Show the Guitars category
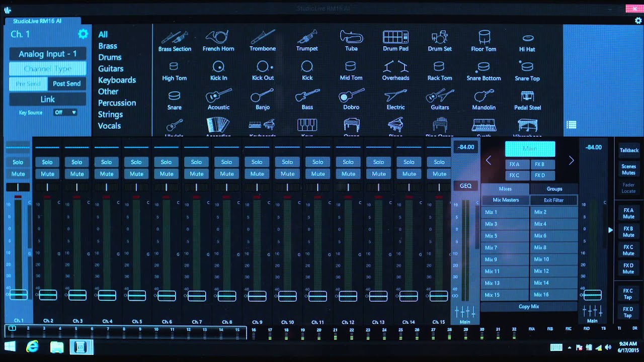Viewport: 644px width, 362px height. 111,68
